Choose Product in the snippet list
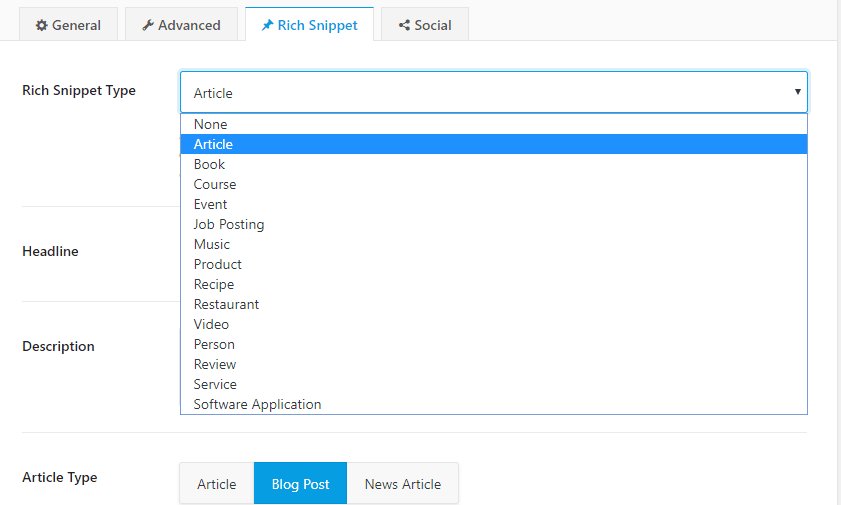This screenshot has width=841, height=505. pos(493,264)
